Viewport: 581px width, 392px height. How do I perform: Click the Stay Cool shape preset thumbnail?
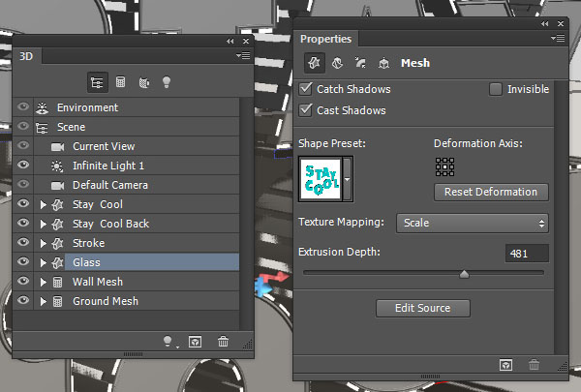(x=321, y=179)
